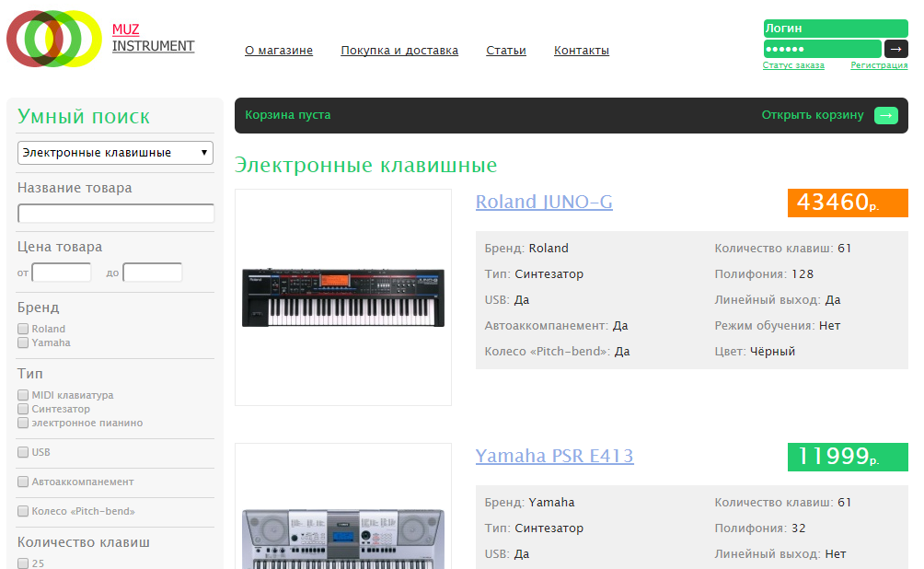
Task: Enable the Автоаккомпанемент filter
Action: [23, 482]
